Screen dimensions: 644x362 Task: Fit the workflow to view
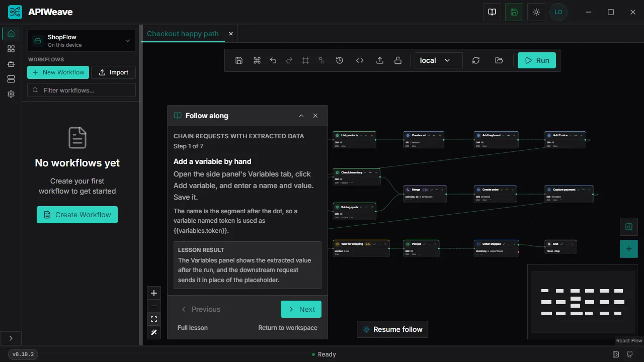coord(154,319)
